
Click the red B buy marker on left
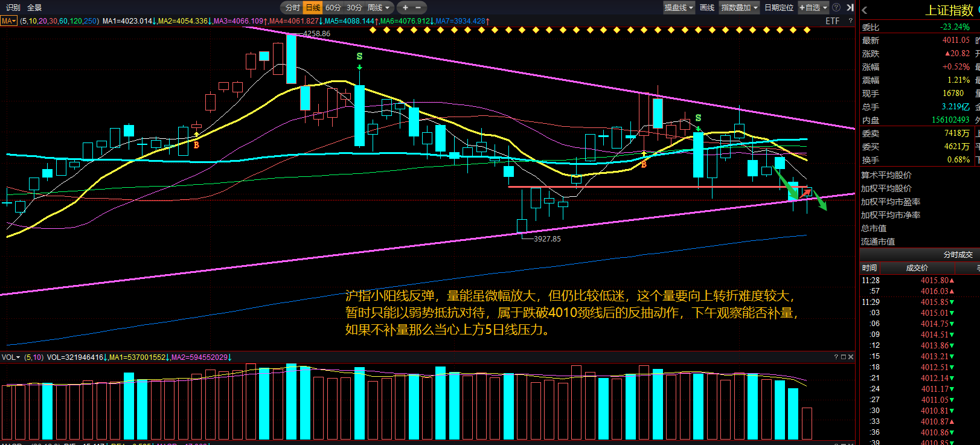(x=196, y=145)
